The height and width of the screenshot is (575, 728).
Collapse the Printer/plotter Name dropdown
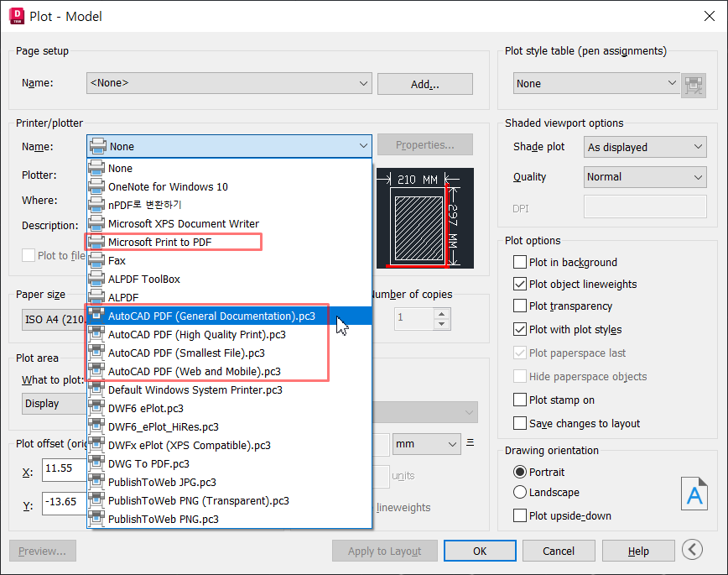coord(229,146)
